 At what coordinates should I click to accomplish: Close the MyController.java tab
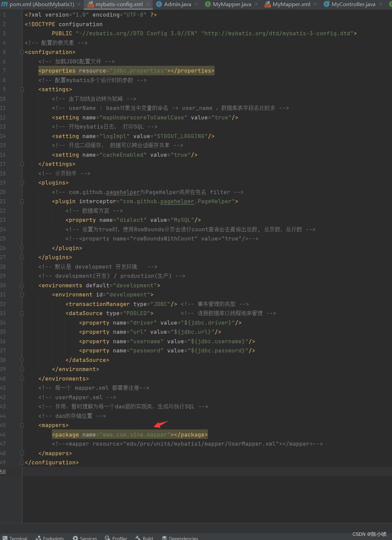tap(380, 4)
